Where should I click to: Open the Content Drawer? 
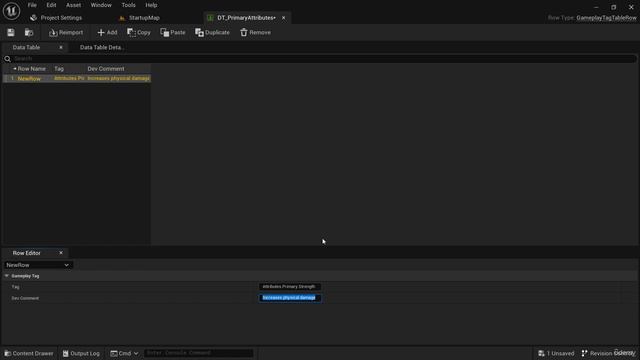pyautogui.click(x=29, y=353)
